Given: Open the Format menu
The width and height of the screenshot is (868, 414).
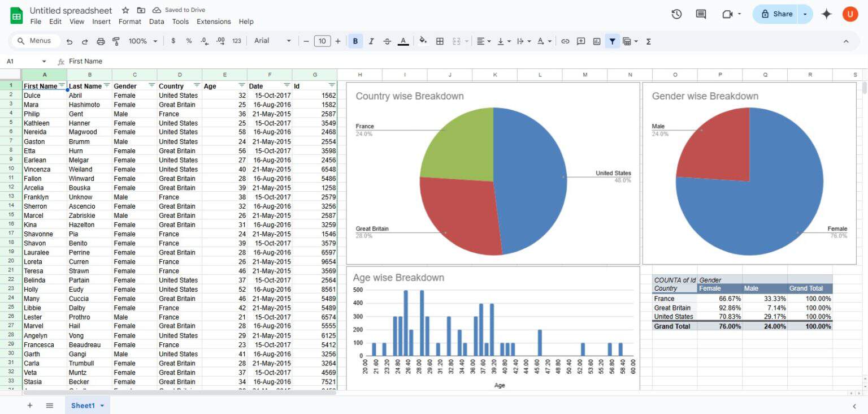Looking at the screenshot, I should pos(129,21).
